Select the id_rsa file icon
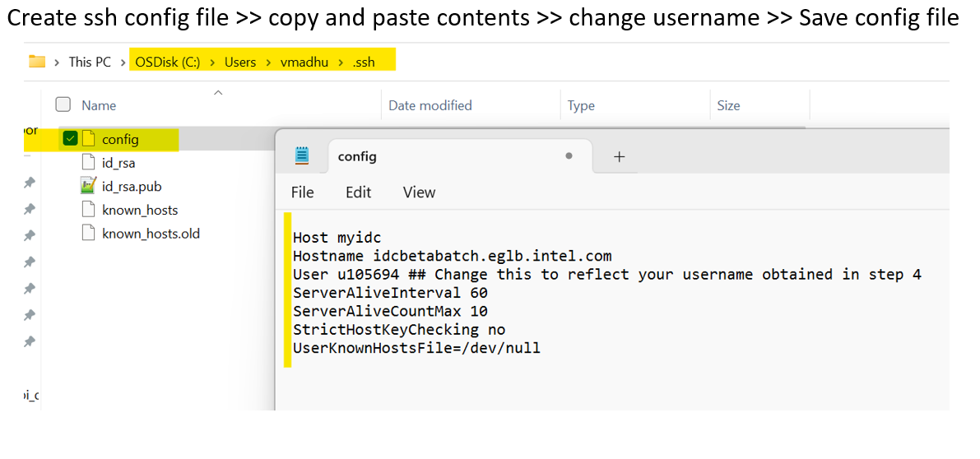Viewport: 980px width, 459px height. [x=89, y=163]
